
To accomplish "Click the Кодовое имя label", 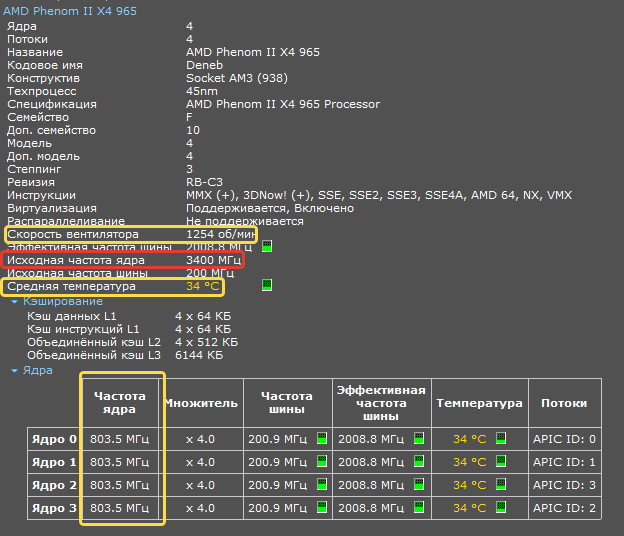I will coord(45,65).
